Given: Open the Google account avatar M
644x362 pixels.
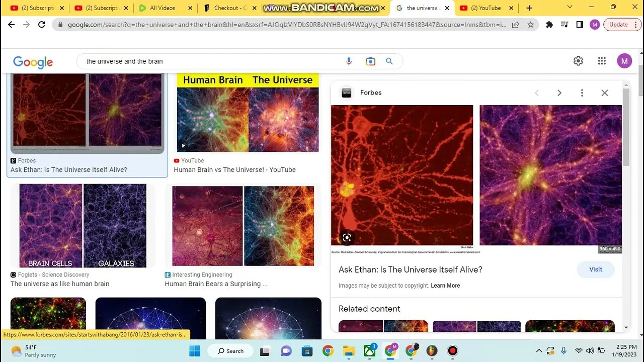Looking at the screenshot, I should (x=624, y=61).
